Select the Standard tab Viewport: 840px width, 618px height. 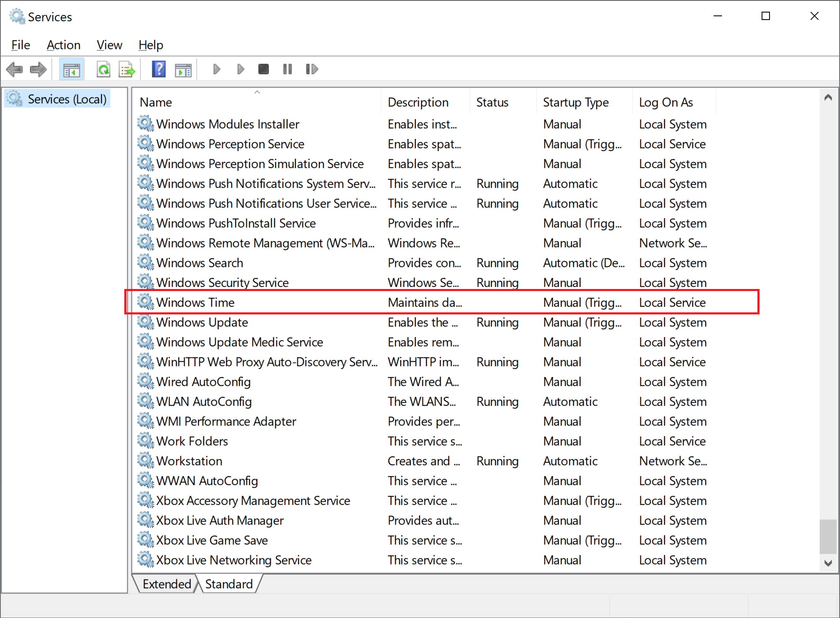point(229,583)
